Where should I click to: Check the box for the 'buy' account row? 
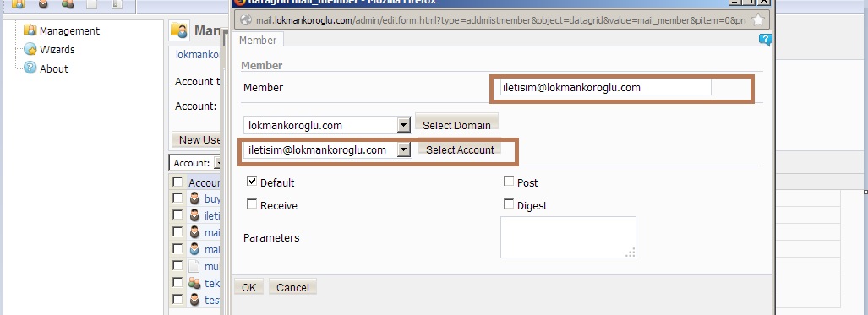(177, 198)
